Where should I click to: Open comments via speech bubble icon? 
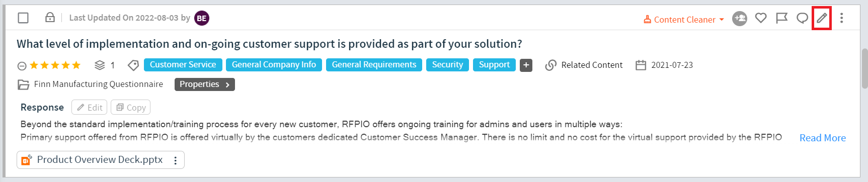pos(802,19)
